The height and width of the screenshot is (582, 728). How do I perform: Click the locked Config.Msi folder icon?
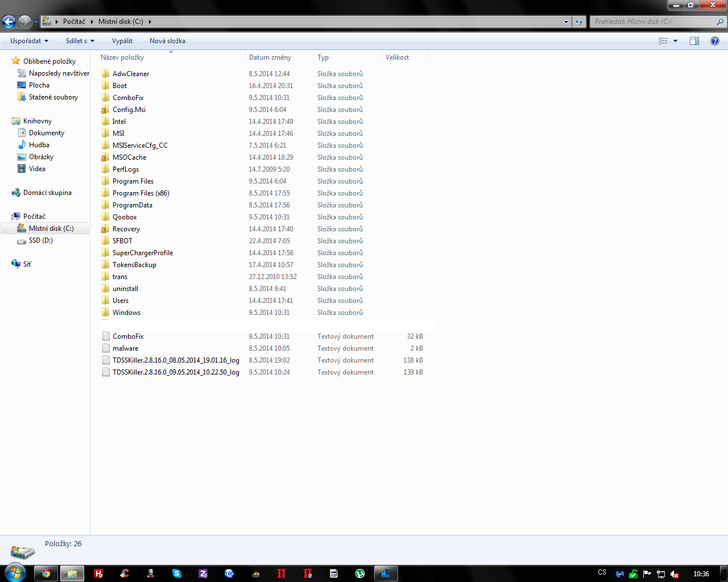pos(105,110)
